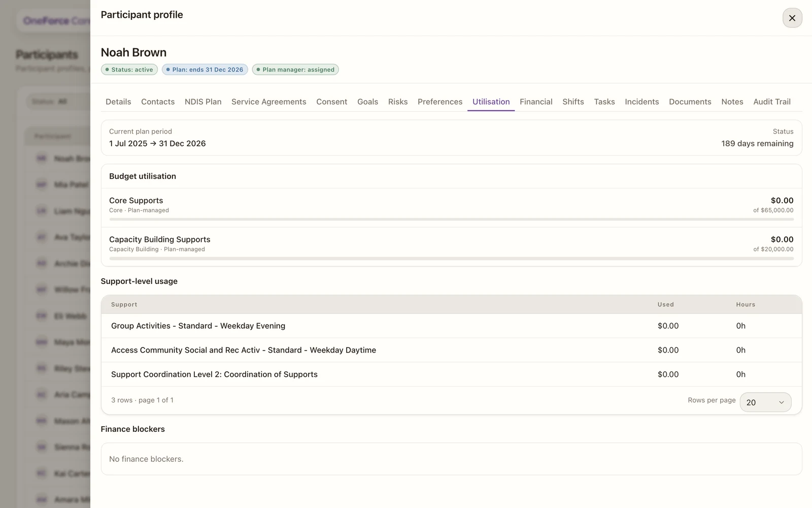The height and width of the screenshot is (508, 812).
Task: Click 0h hours in Group Activities row
Action: 741,326
